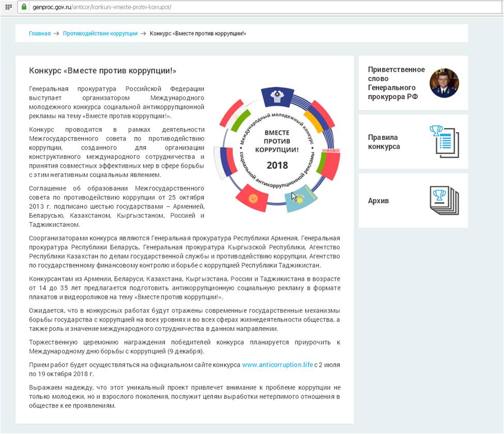
Task: Click the blue CIS emblem flag
Action: (x=277, y=97)
